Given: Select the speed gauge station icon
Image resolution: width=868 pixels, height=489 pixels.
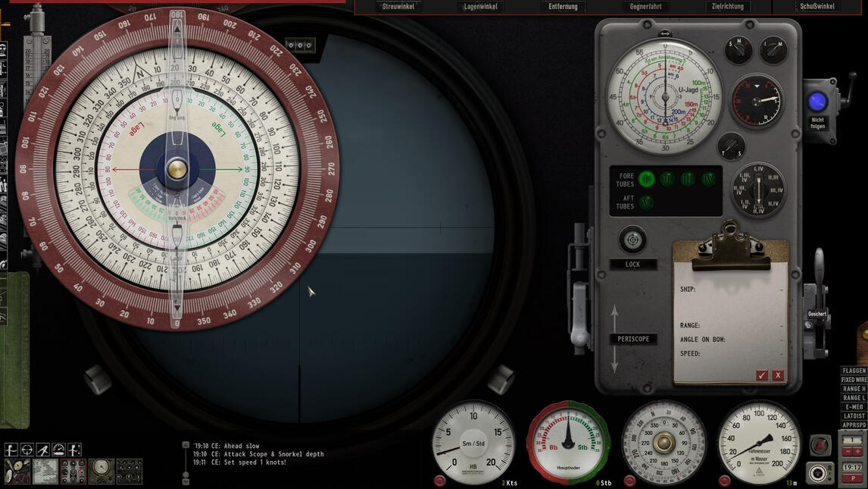Looking at the screenshot, I should (58, 449).
